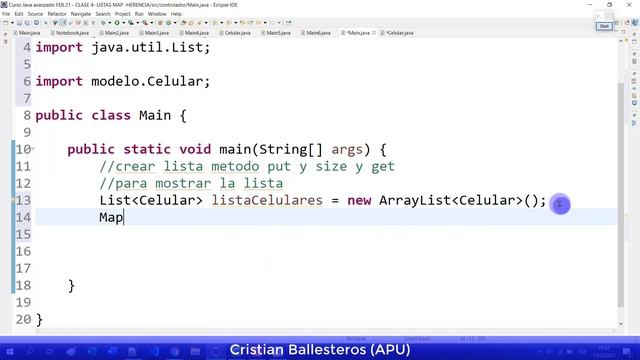The image size is (640, 360).
Task: Switch to the Main3.java editor tab
Action: pos(154,33)
